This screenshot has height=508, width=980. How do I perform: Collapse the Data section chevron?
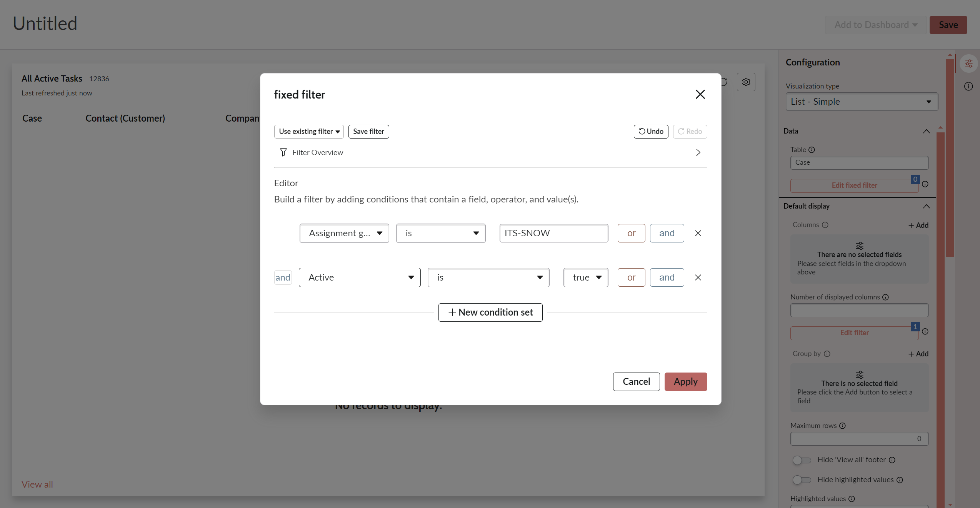(x=926, y=131)
